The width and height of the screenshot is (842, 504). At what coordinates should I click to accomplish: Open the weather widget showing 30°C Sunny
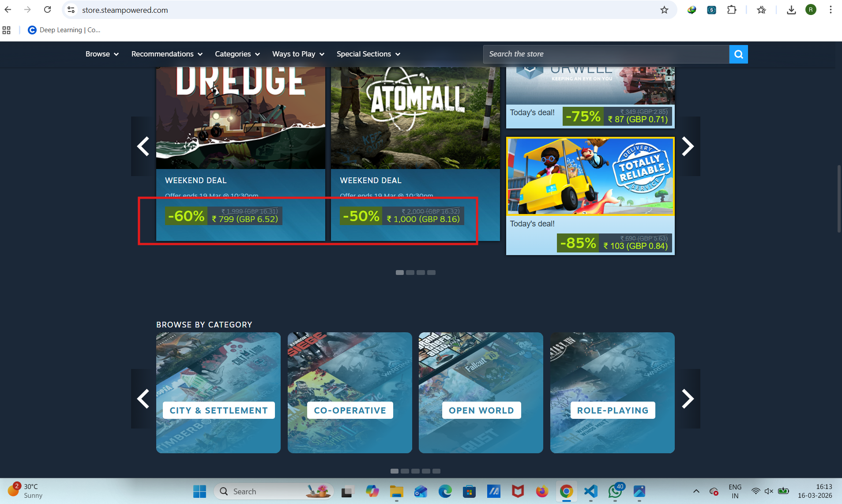click(x=26, y=491)
